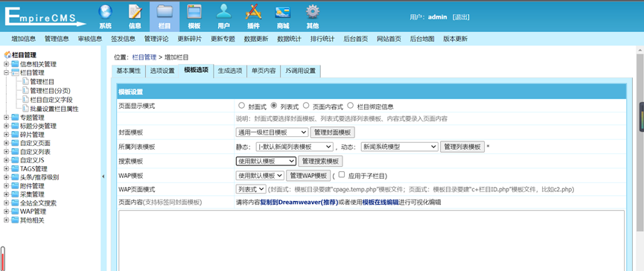Open the WAP模板 dropdown
Viewport: 644px width, 271px height.
click(260, 175)
